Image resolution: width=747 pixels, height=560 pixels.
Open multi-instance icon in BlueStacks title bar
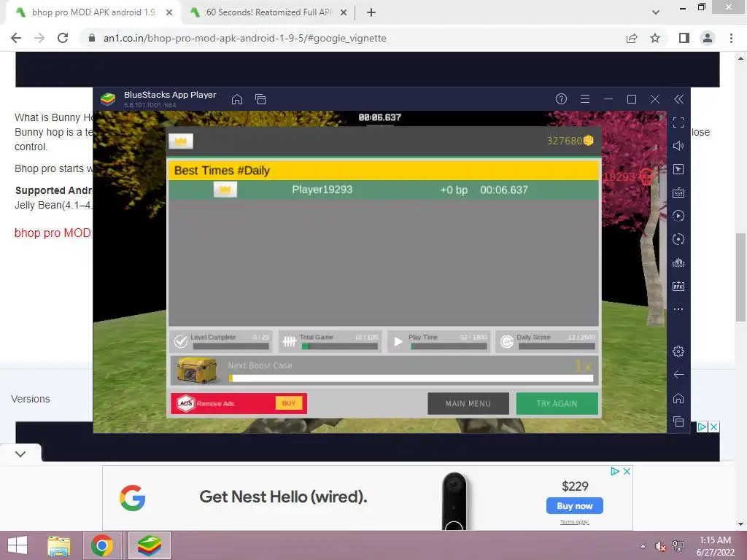[x=260, y=99]
